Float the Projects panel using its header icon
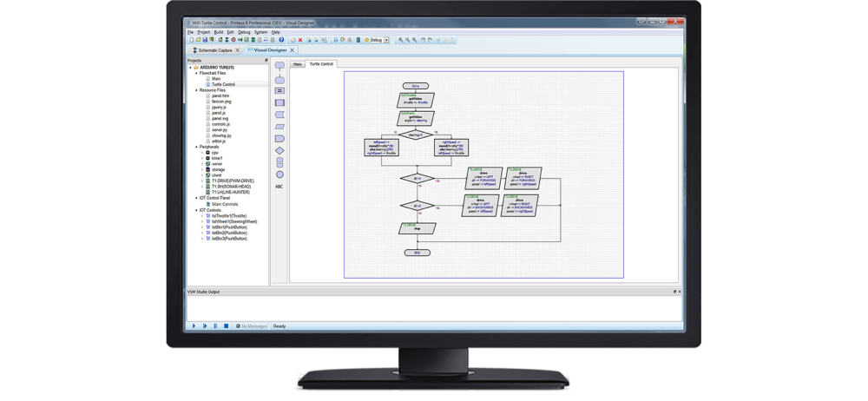868x401 pixels. tap(266, 60)
